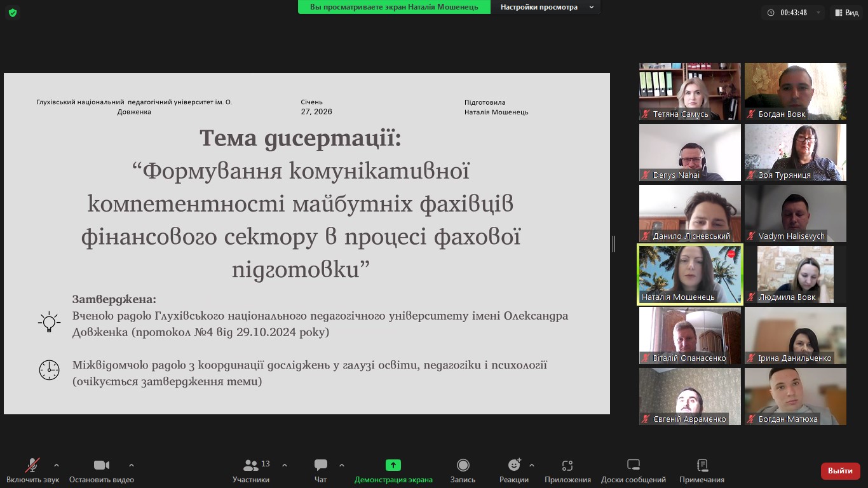Expand video options arrow beside camera

(x=132, y=465)
